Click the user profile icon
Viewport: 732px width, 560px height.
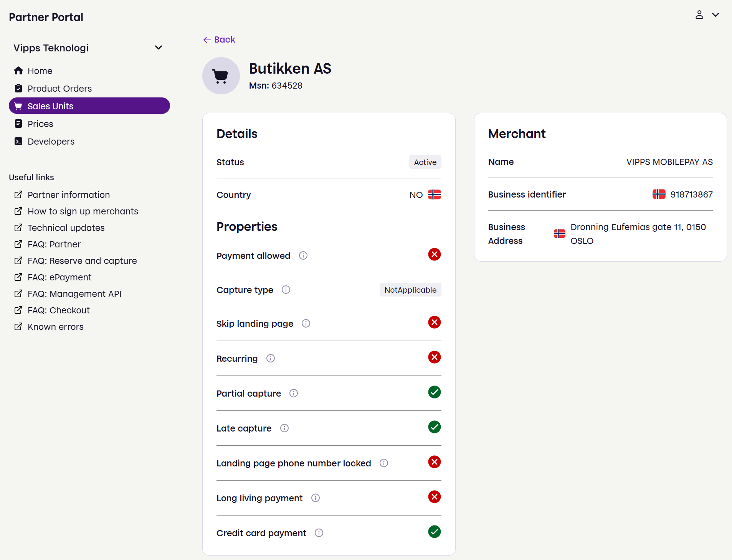[x=699, y=15]
